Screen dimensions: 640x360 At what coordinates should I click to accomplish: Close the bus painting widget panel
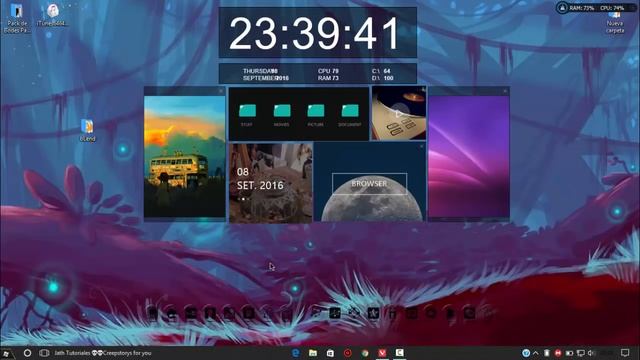coord(221,91)
